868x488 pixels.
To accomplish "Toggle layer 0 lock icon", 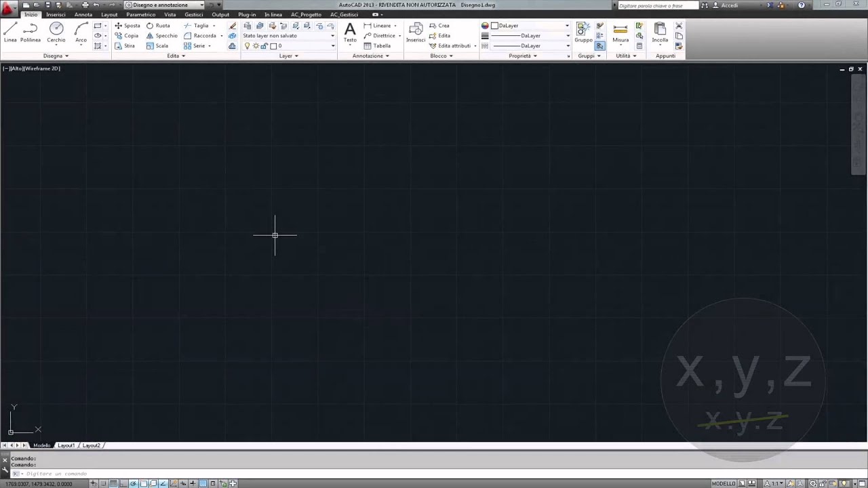I will (264, 46).
